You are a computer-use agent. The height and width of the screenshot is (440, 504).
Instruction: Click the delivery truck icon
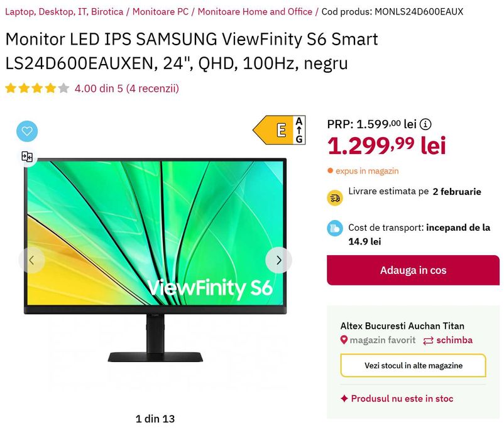point(335,197)
